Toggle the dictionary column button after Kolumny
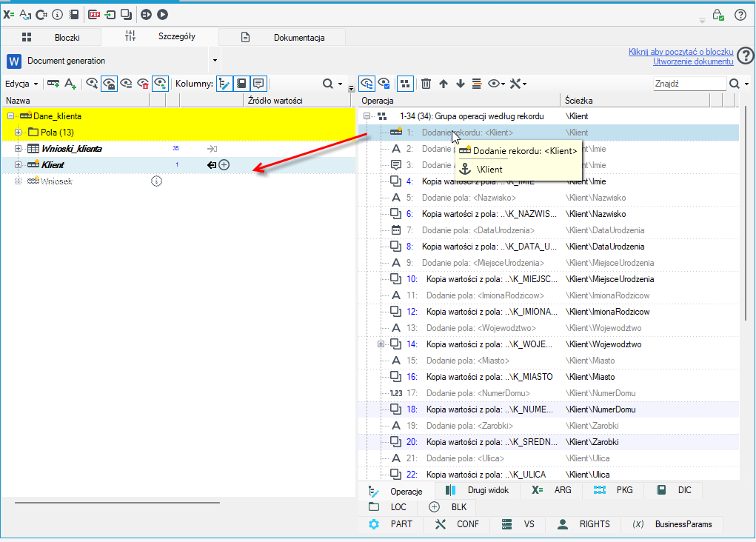756x542 pixels. (x=241, y=84)
